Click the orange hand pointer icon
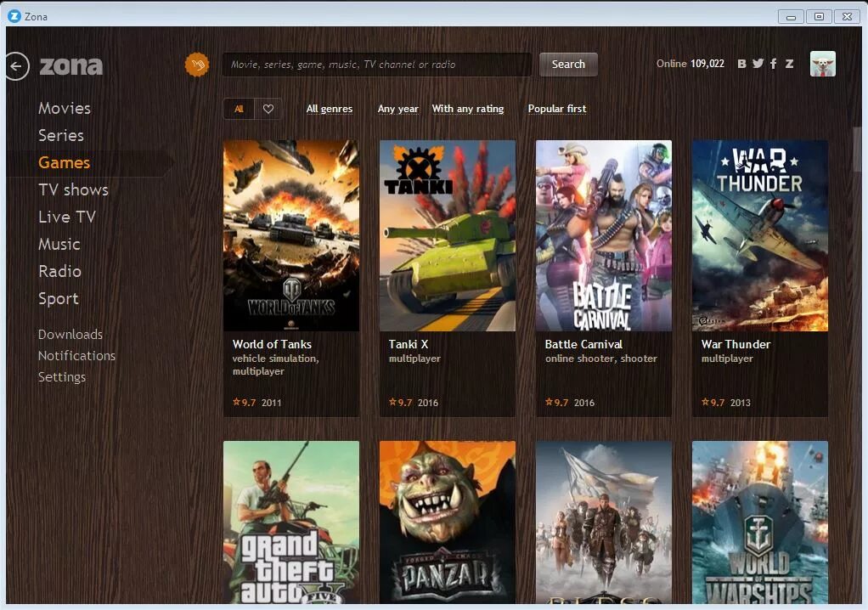The width and height of the screenshot is (868, 610). click(x=197, y=65)
